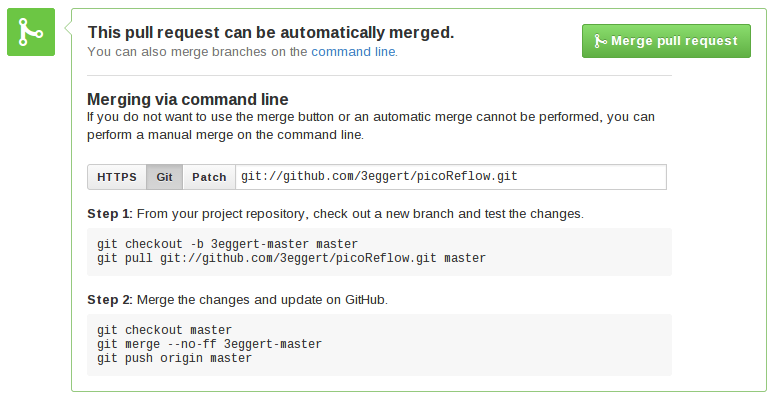Image resolution: width=774 pixels, height=402 pixels.
Task: Click the 'can be automatically merged' heading
Action: coord(270,32)
